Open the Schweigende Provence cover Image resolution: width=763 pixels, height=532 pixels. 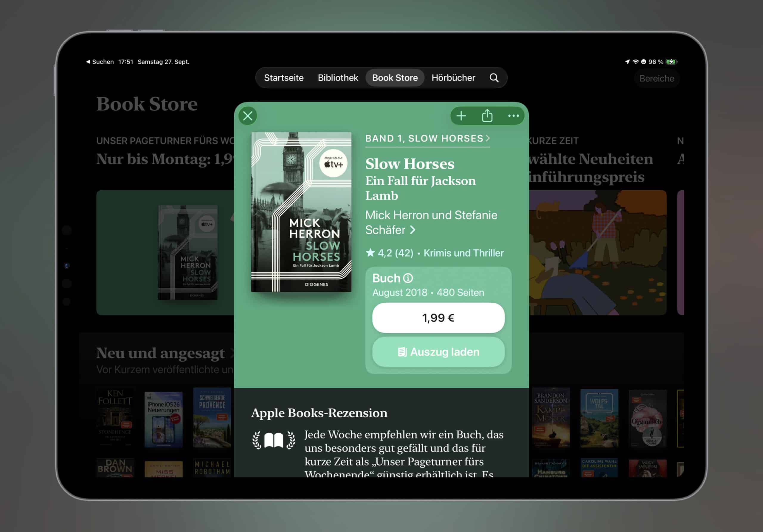[x=212, y=417]
